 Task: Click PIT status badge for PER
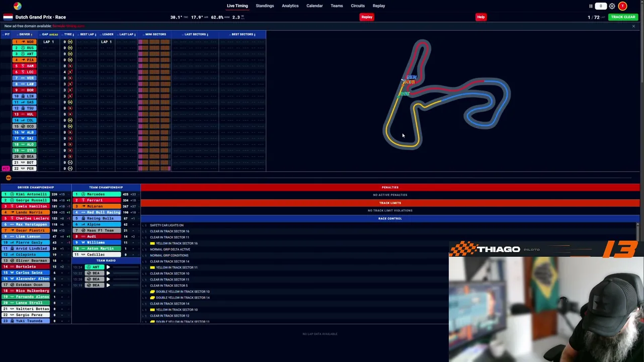pyautogui.click(x=6, y=168)
